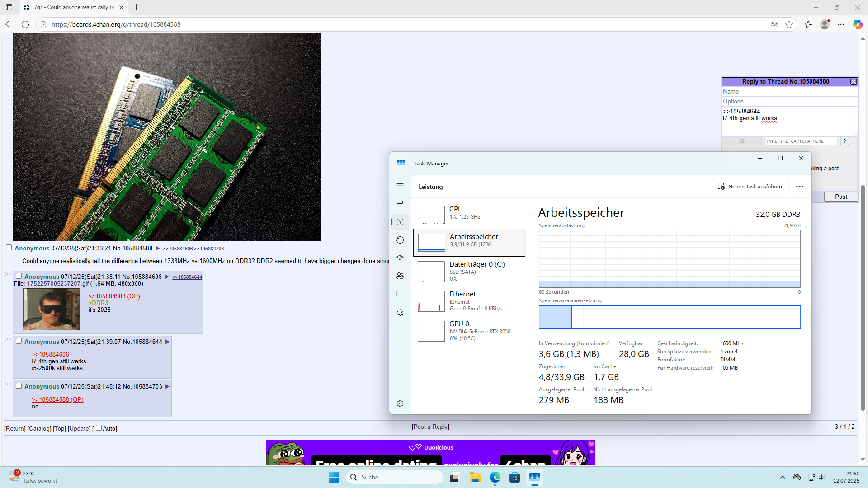Open the weather widget on taskbar
The image size is (868, 488).
[x=34, y=477]
